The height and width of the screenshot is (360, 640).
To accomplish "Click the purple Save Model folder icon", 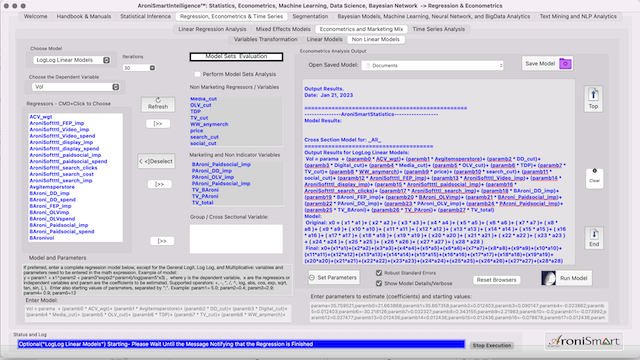I will tap(565, 64).
